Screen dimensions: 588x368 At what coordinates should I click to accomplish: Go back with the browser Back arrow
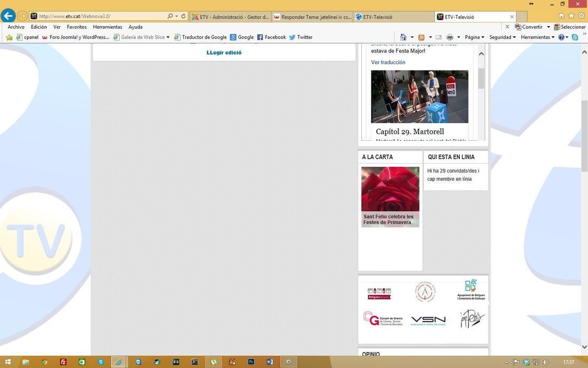[x=8, y=16]
